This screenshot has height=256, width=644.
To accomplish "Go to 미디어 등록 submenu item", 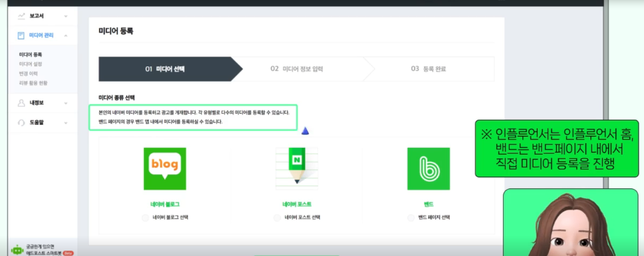I will (x=31, y=54).
